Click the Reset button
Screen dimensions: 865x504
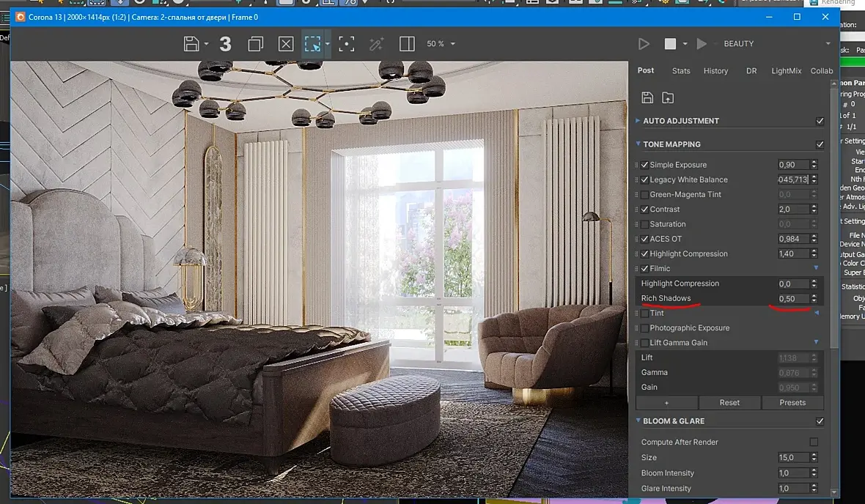pyautogui.click(x=729, y=402)
